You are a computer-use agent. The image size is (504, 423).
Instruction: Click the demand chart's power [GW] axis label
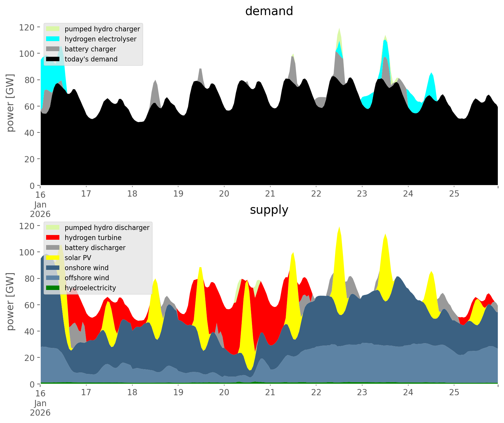click(x=10, y=103)
